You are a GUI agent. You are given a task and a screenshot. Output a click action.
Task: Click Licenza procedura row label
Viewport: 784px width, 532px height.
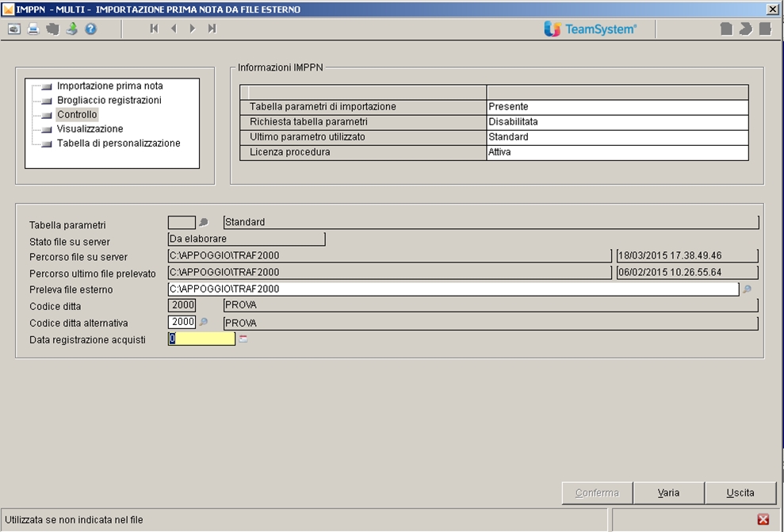click(x=289, y=152)
